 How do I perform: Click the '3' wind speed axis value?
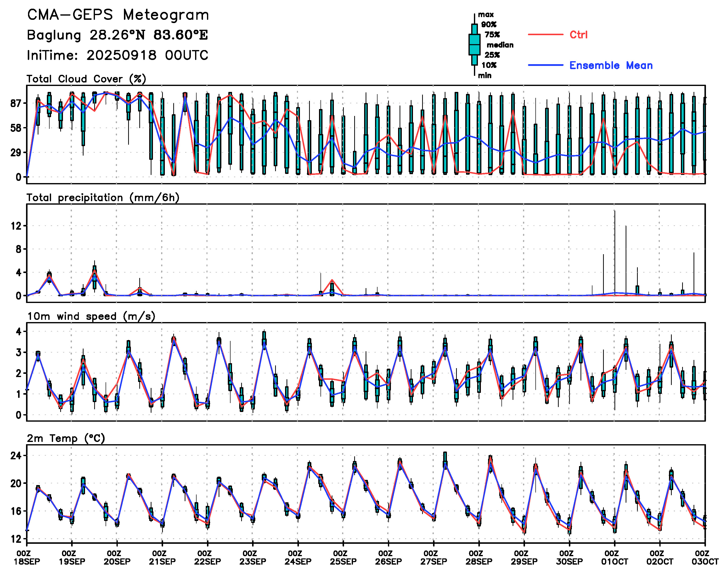click(x=19, y=353)
